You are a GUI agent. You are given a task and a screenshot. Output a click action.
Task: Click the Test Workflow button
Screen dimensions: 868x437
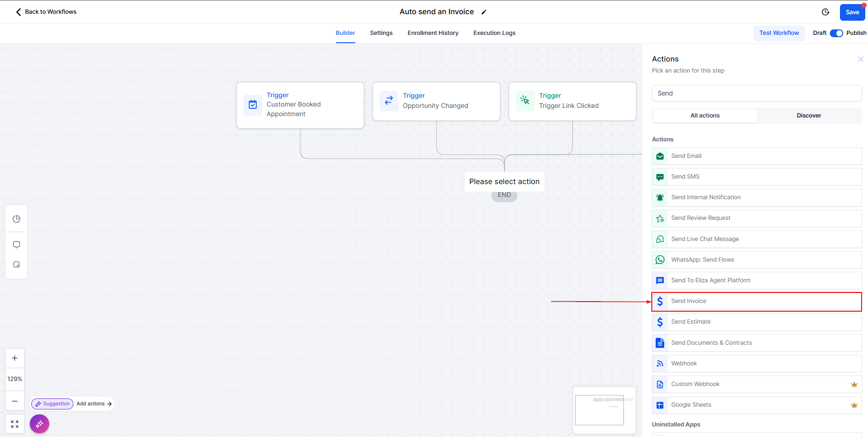779,33
